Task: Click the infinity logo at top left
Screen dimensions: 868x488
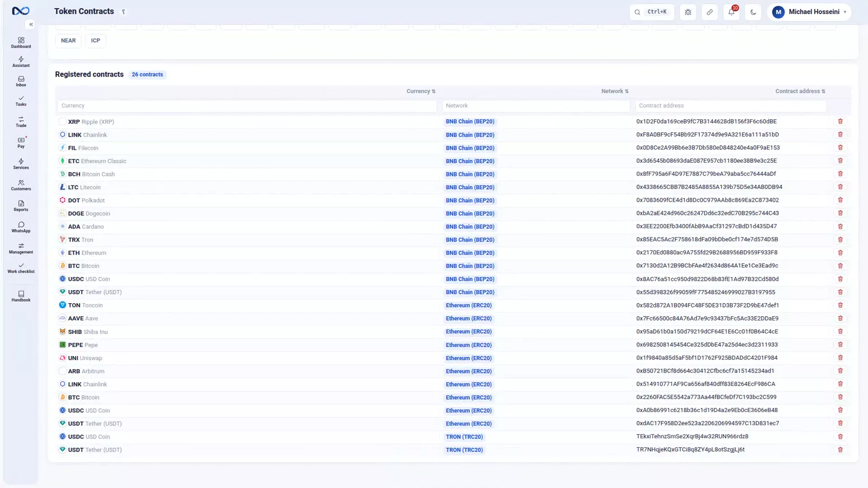Action: point(21,11)
